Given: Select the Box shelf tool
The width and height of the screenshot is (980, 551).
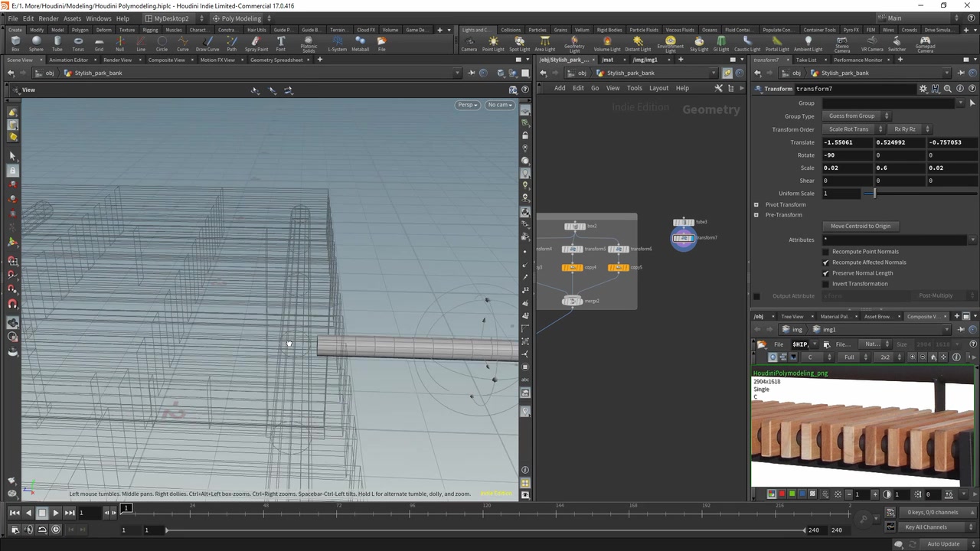Looking at the screenshot, I should [15, 44].
